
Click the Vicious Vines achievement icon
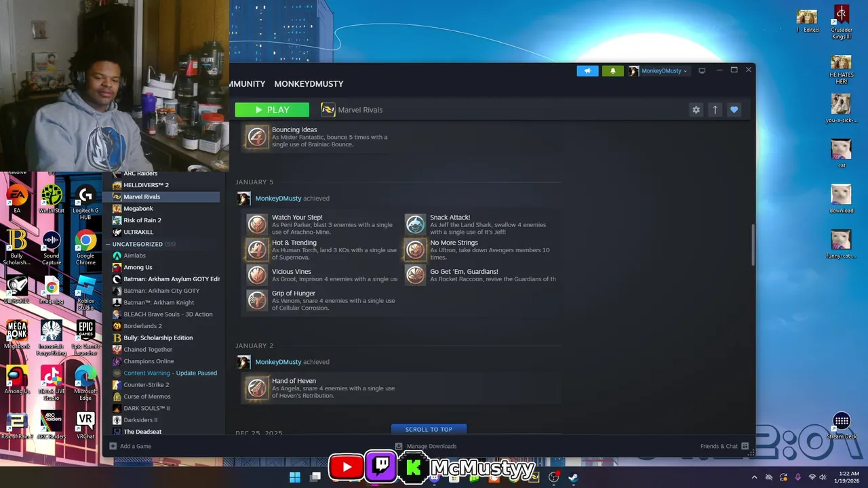tap(256, 274)
